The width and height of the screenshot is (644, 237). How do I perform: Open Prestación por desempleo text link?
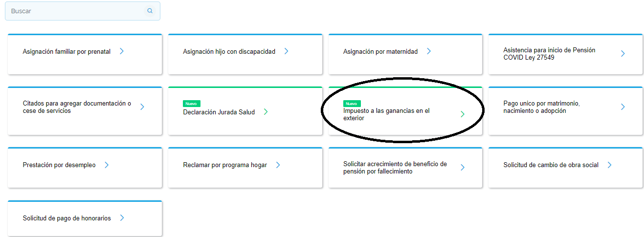click(x=59, y=165)
